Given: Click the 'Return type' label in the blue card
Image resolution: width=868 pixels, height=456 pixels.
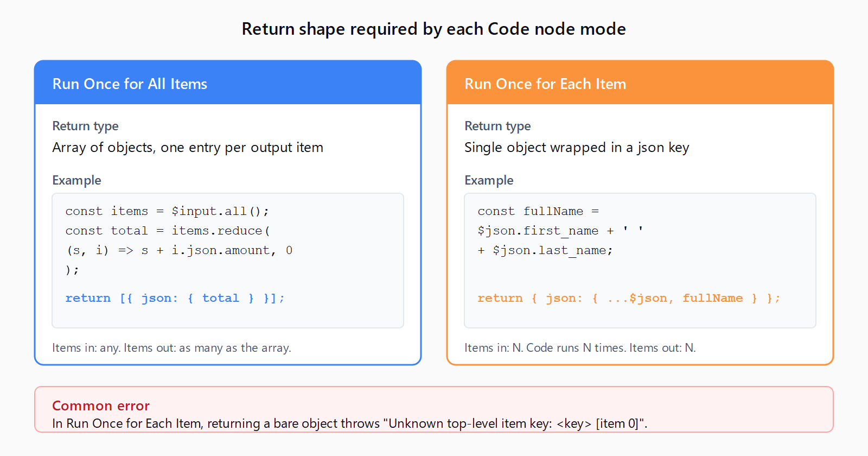Looking at the screenshot, I should [85, 126].
